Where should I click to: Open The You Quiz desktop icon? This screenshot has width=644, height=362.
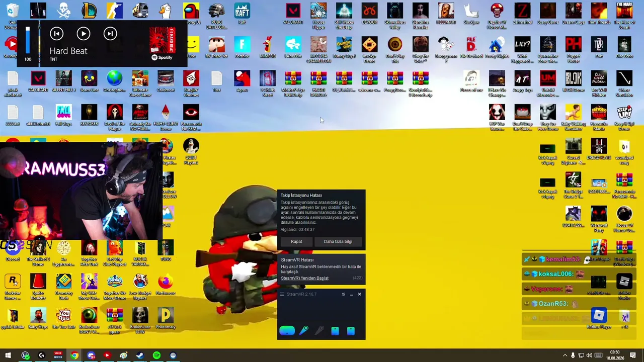click(63, 318)
